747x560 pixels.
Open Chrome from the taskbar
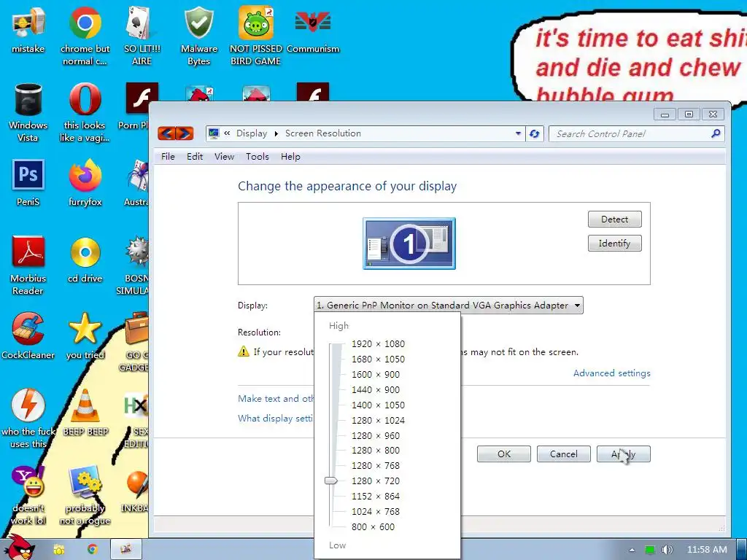[x=93, y=549]
